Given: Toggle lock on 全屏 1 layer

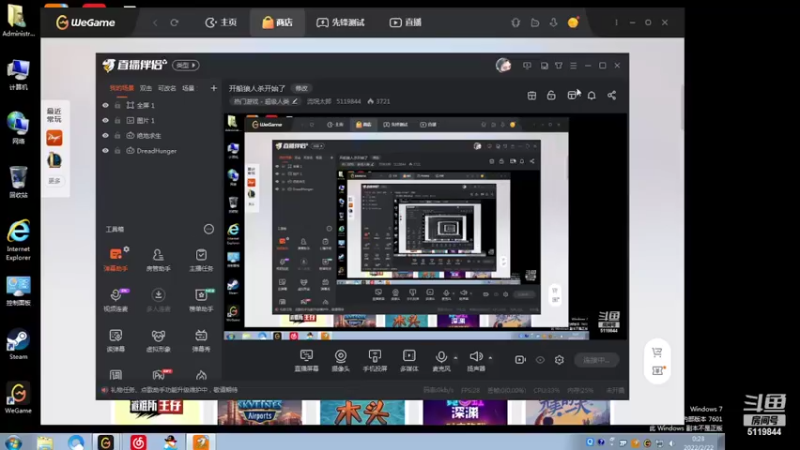Looking at the screenshot, I should point(117,105).
